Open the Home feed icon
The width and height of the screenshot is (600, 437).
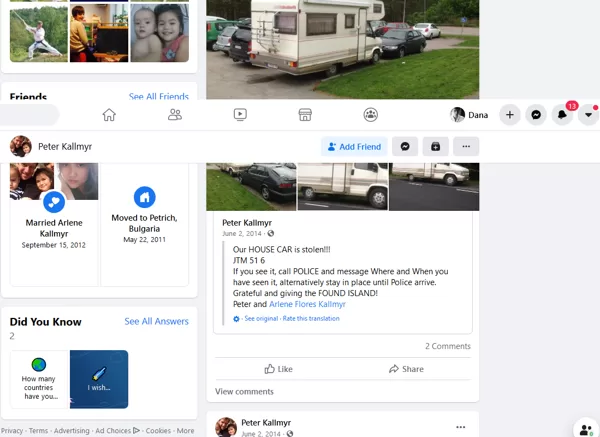(109, 115)
